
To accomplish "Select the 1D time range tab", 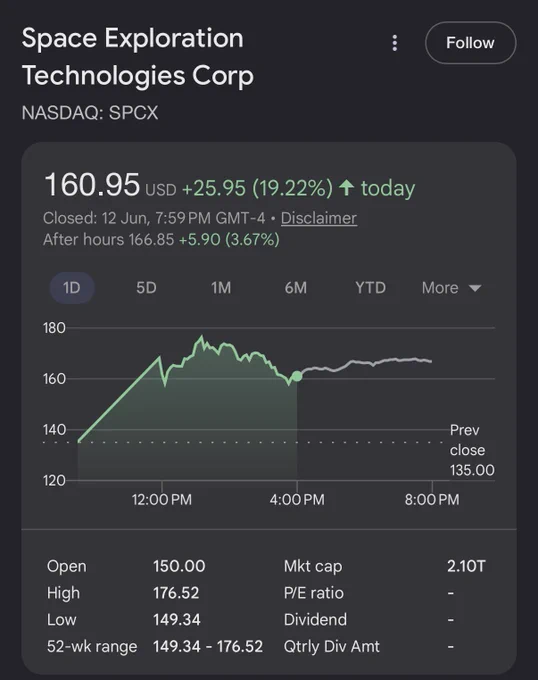I will (72, 288).
